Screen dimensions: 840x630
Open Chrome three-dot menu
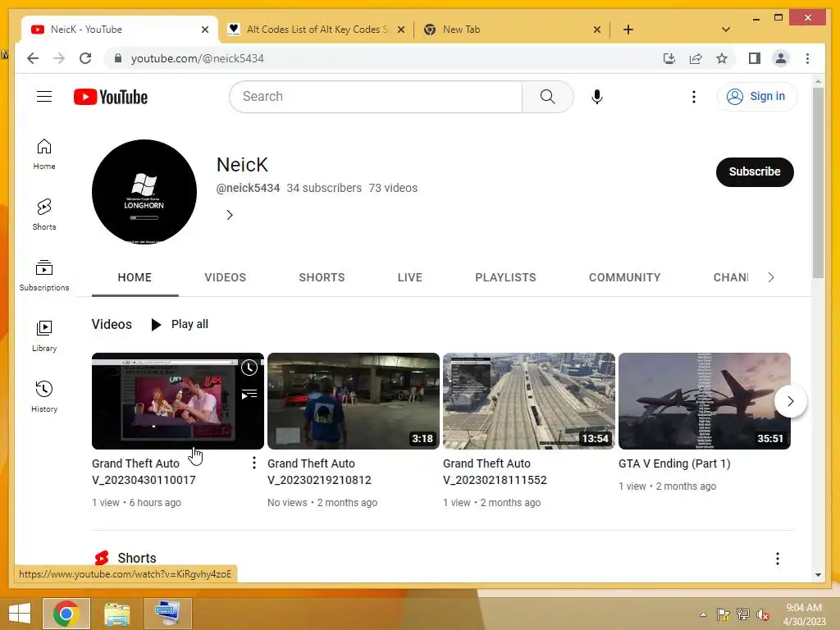pyautogui.click(x=807, y=58)
